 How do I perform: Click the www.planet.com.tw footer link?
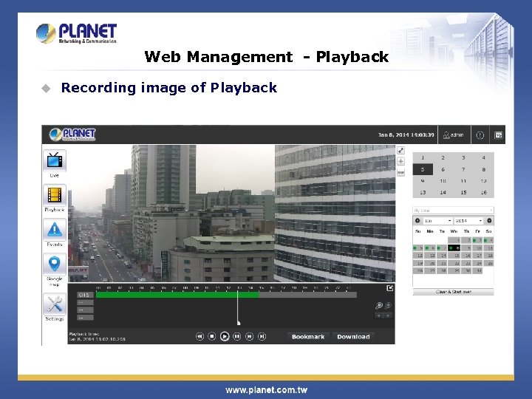266,390
